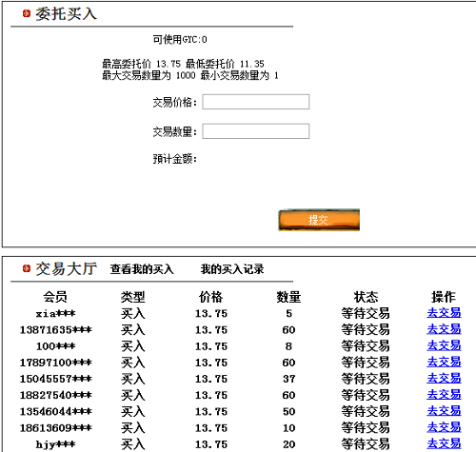Select the 会员 column header
This screenshot has height=452, width=476.
coord(55,297)
